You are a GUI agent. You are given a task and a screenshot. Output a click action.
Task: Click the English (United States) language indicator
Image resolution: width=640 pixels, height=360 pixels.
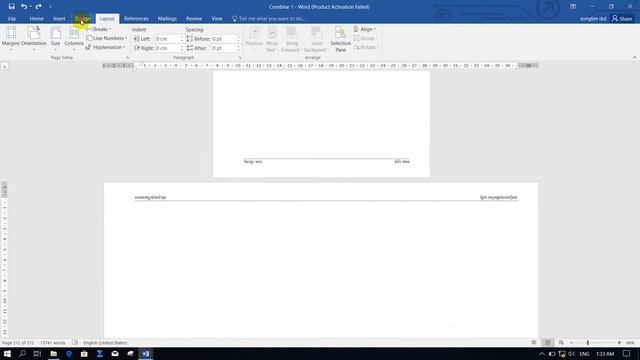coord(105,343)
